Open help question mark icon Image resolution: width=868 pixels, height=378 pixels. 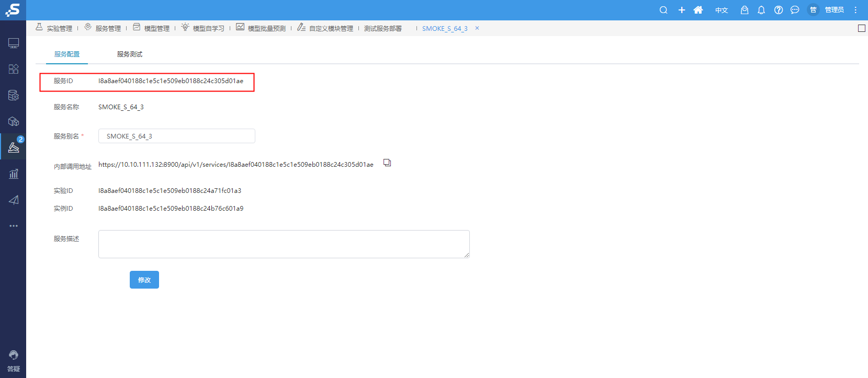coord(779,10)
